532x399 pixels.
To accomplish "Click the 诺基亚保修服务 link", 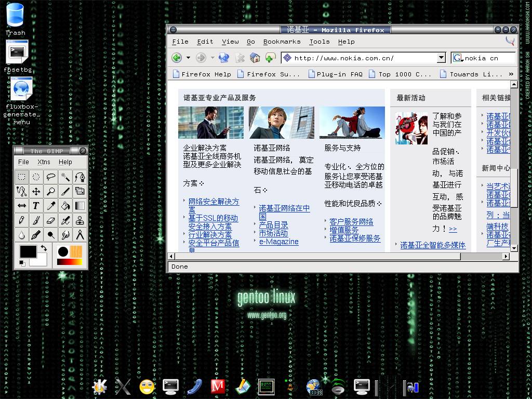I will [355, 238].
